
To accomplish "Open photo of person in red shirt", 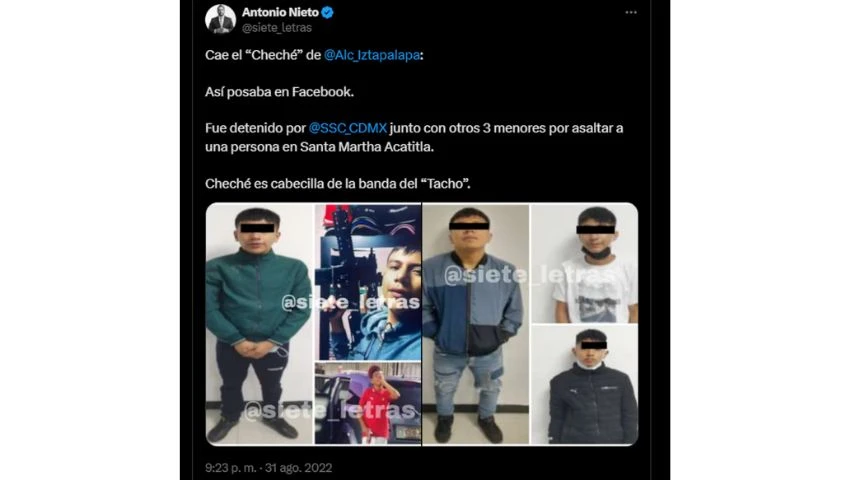I will [368, 404].
